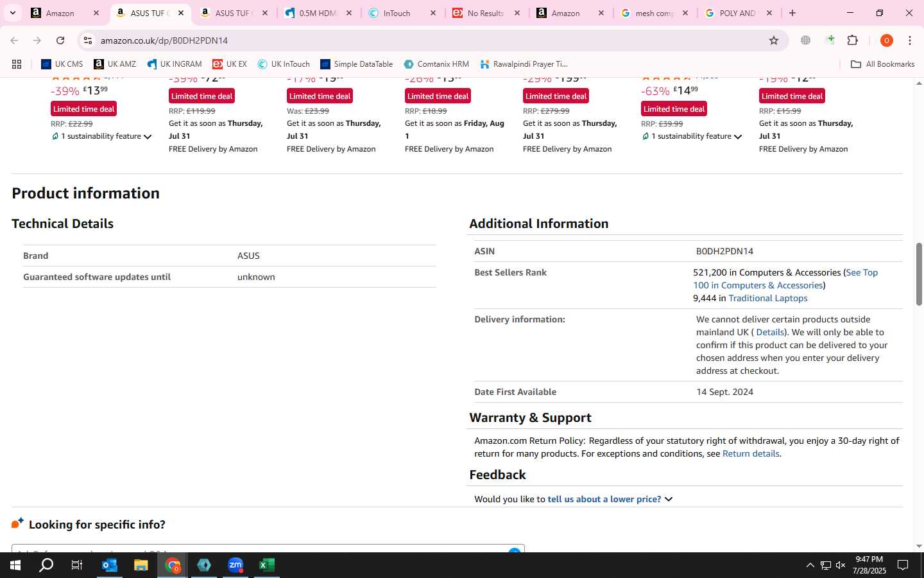Viewport: 924px width, 578px height.
Task: Click the page vertical scrollbar thumb
Action: [919, 274]
